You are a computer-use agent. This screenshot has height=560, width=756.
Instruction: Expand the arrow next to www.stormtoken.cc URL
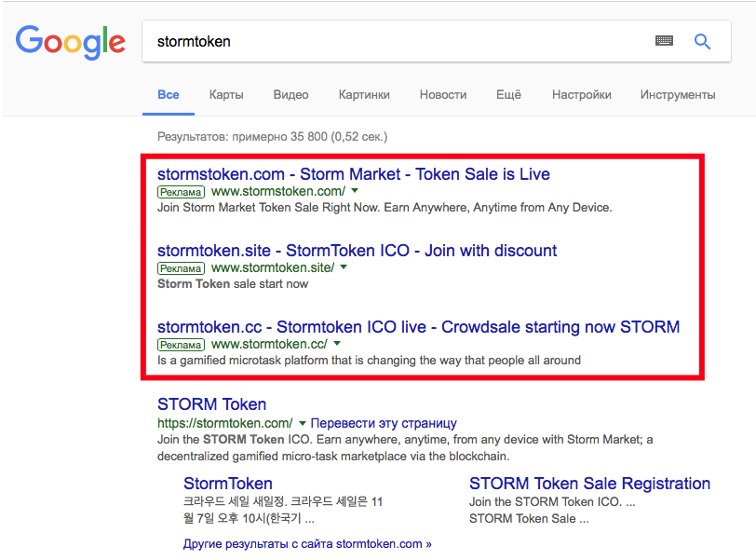(335, 344)
